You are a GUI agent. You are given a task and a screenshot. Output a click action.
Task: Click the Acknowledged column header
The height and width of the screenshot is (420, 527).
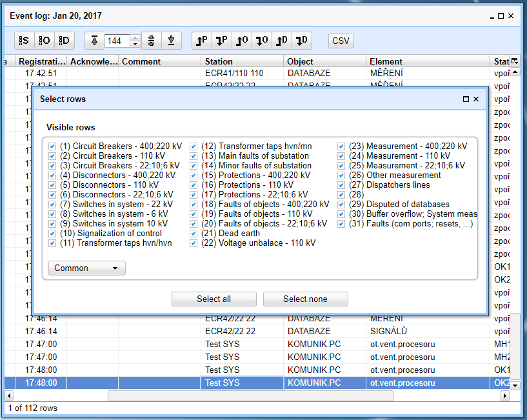coord(93,61)
